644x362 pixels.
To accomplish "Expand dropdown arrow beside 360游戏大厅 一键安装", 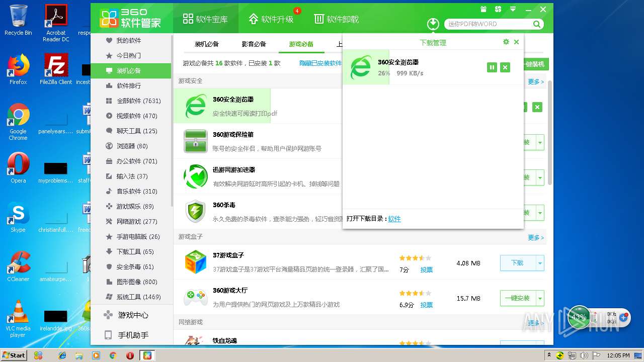I will point(540,298).
